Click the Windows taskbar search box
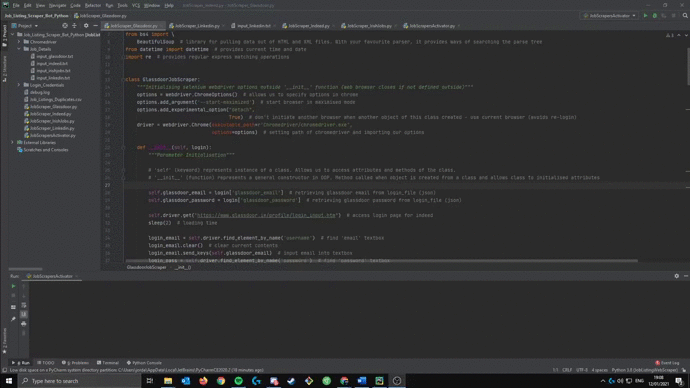Viewport: 690px width, 388px height. click(x=79, y=381)
